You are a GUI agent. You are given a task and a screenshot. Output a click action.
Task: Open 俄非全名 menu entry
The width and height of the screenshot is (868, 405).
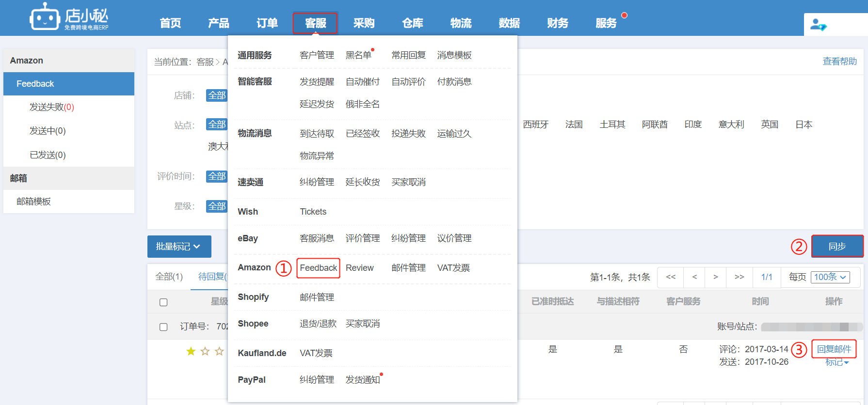coord(363,104)
